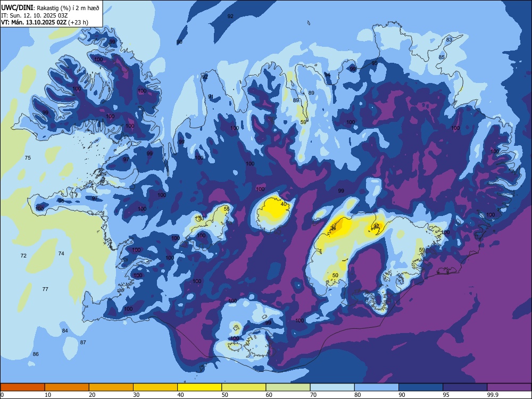The height and width of the screenshot is (399, 532).
Task: Click the "UWC/DINI" title text
Action: coord(18,7)
